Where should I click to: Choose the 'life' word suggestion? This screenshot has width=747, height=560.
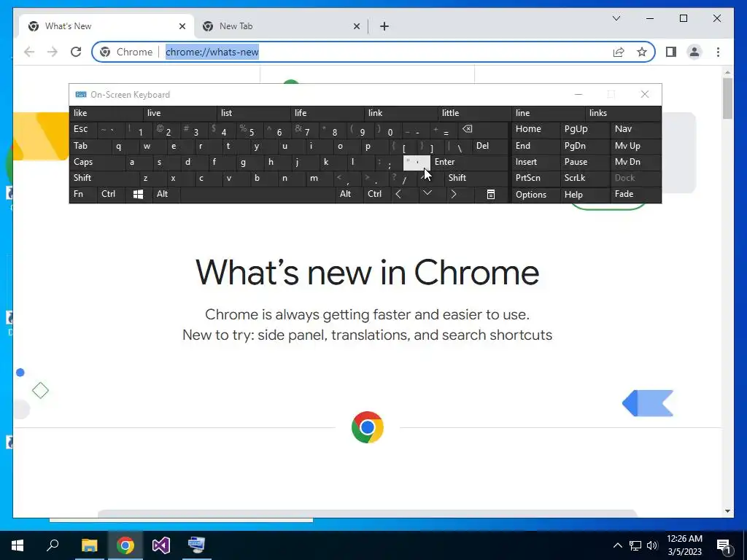[328, 113]
